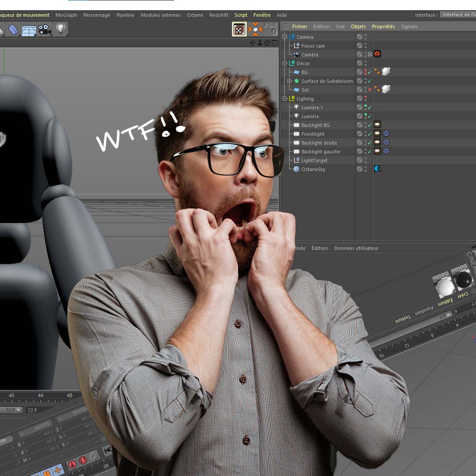476x476 pixels.
Task: Click the Octane light tag on Backlight droite
Action: pyautogui.click(x=377, y=142)
